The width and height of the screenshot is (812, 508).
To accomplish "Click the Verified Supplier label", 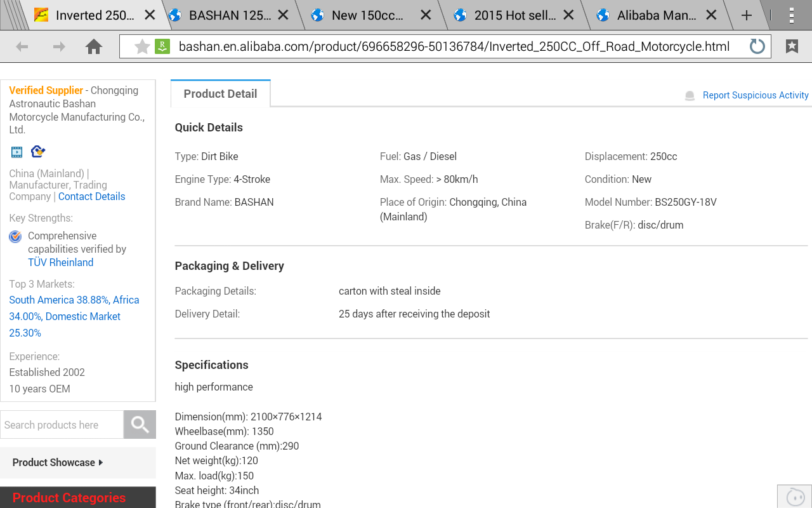I will 46,90.
